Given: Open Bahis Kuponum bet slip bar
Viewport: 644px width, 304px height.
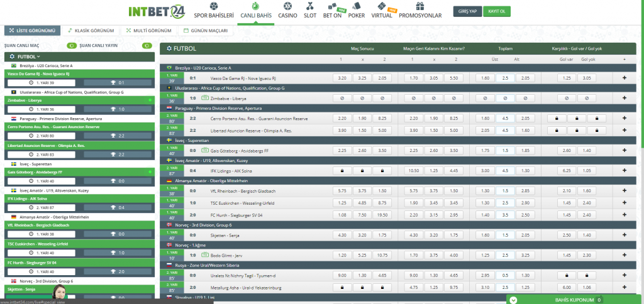Looking at the screenshot, I should 574,300.
